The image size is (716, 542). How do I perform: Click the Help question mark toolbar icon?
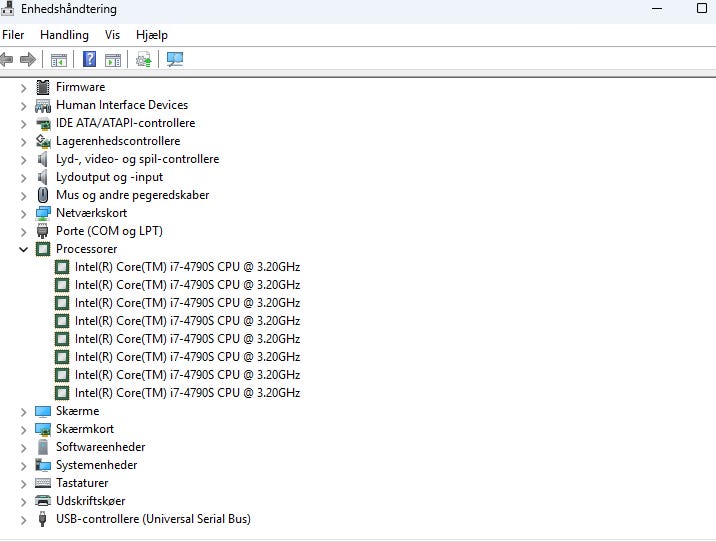pyautogui.click(x=89, y=60)
